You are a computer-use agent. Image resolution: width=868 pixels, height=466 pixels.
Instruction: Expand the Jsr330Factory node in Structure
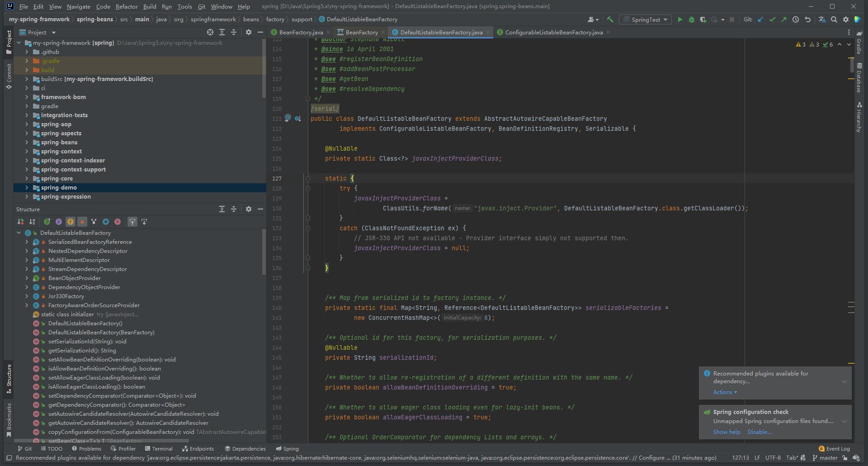27,296
